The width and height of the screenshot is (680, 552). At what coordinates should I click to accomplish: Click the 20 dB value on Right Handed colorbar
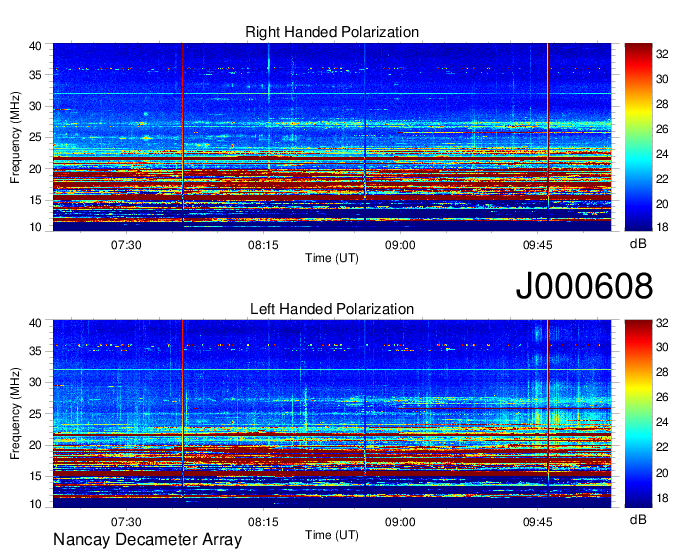tap(662, 204)
